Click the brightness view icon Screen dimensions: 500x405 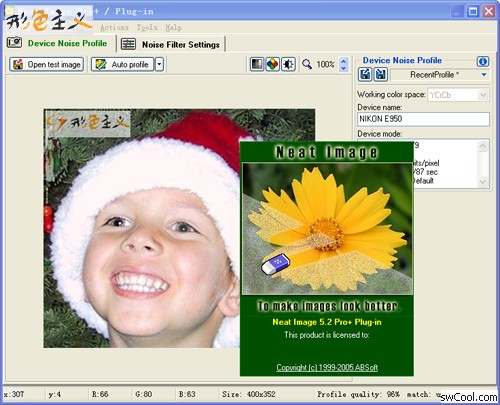tap(288, 64)
